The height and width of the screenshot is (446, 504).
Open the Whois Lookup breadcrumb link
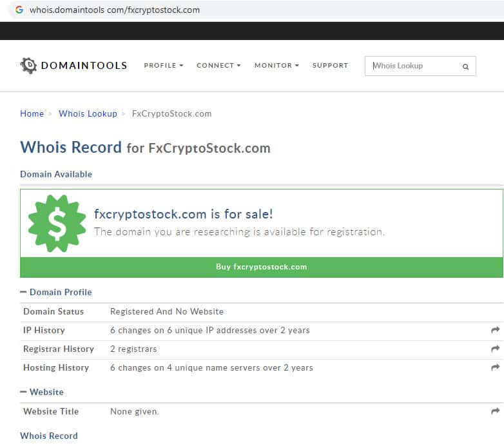pos(88,114)
